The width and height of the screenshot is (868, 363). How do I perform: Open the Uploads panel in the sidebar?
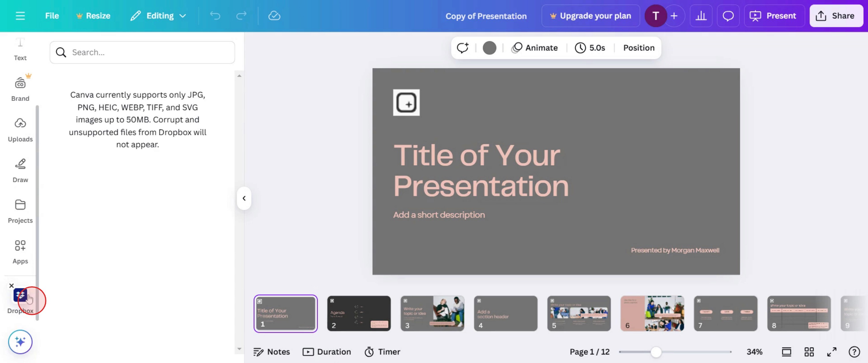[20, 130]
